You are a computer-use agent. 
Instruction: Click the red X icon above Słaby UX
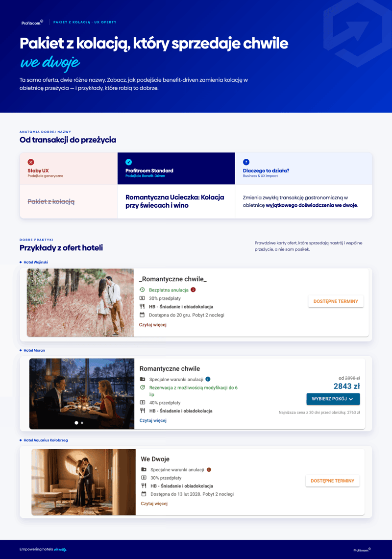31,162
